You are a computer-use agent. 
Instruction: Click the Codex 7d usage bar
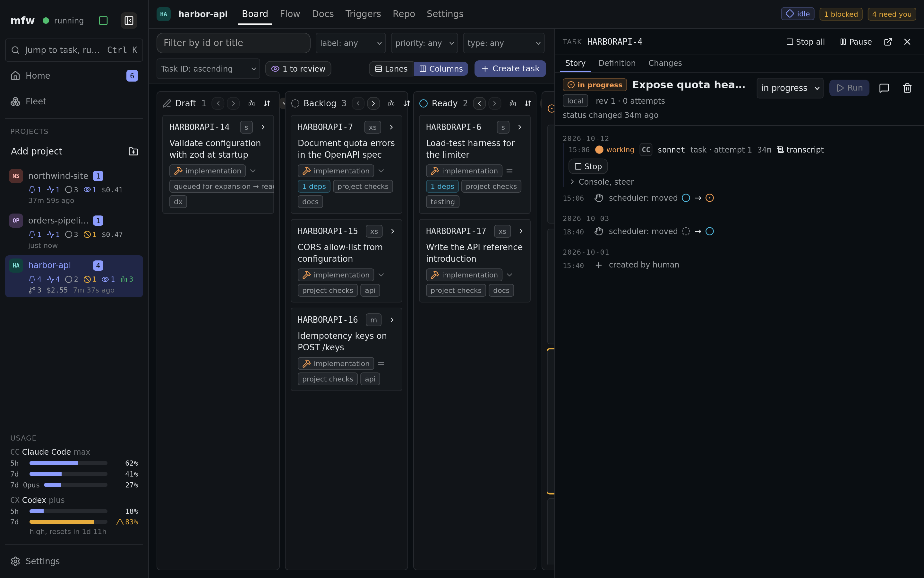[68, 522]
